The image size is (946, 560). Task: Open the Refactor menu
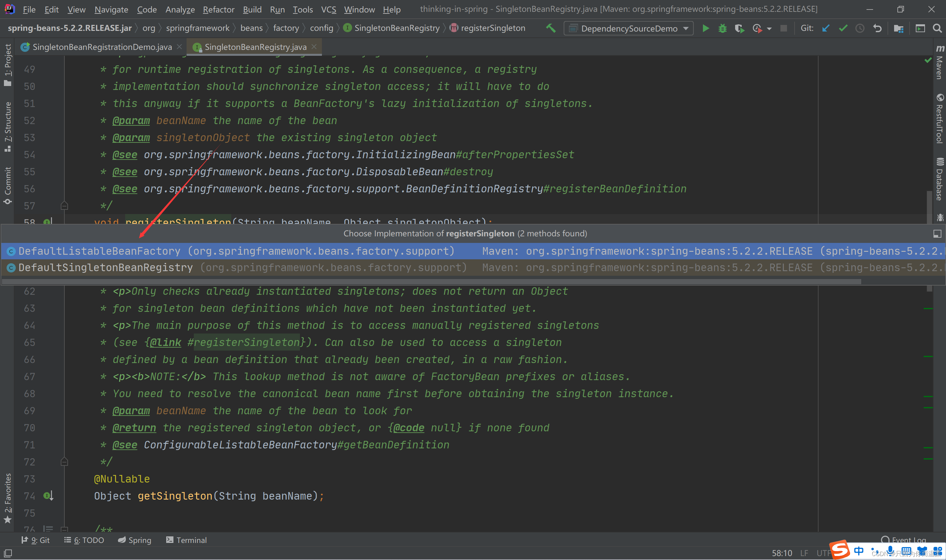coord(218,10)
